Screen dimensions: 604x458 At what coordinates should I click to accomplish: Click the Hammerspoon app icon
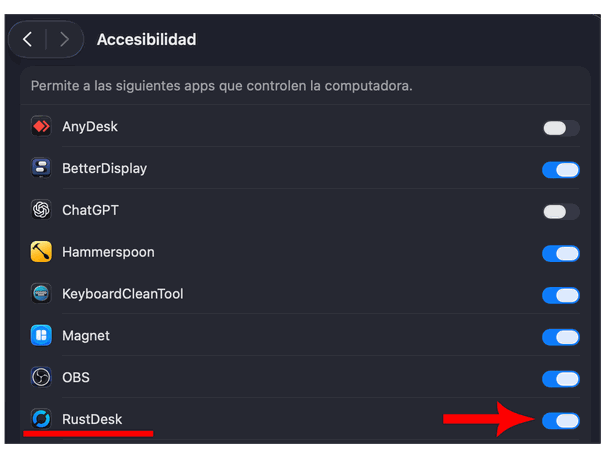click(41, 253)
